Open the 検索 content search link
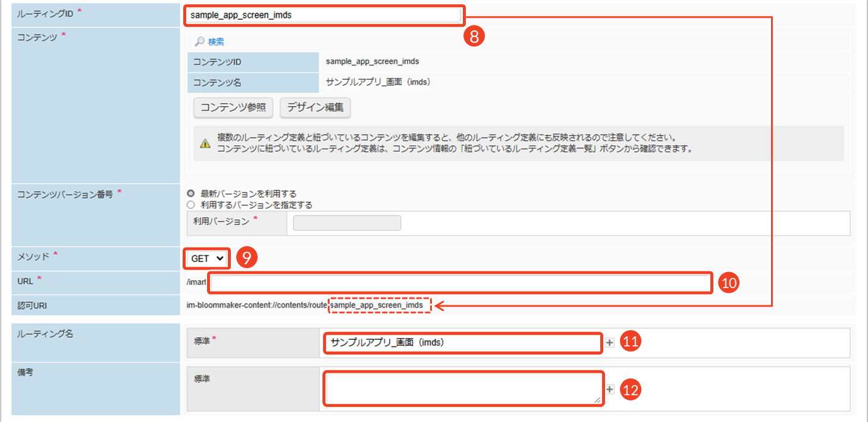The width and height of the screenshot is (868, 422). click(x=216, y=42)
